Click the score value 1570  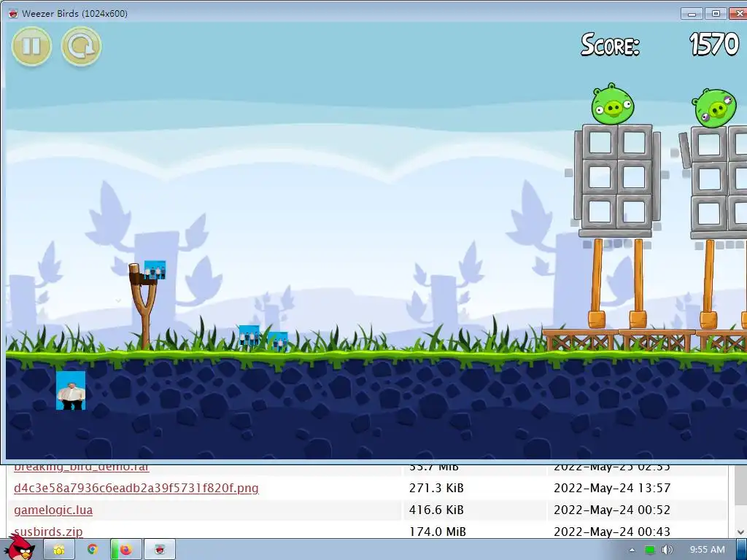click(713, 44)
